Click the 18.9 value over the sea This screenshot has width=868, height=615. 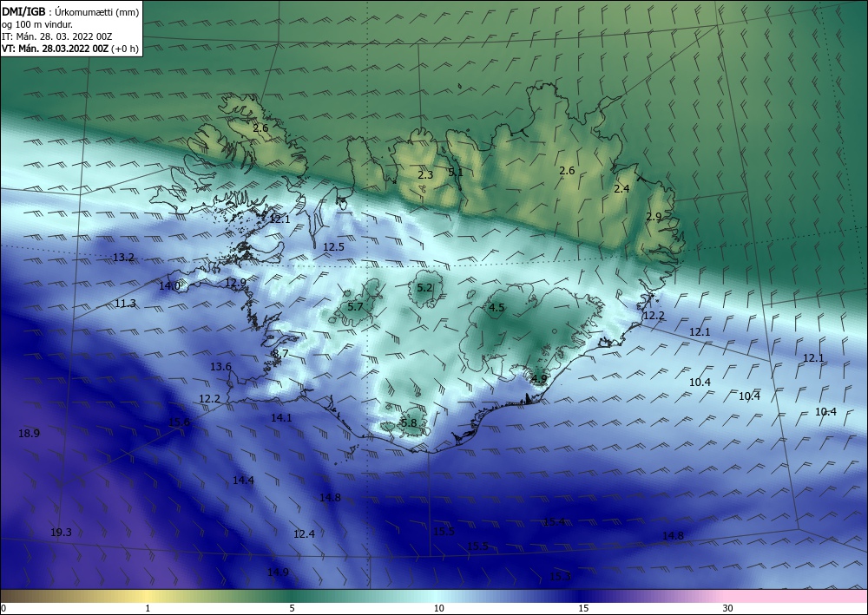(29, 434)
